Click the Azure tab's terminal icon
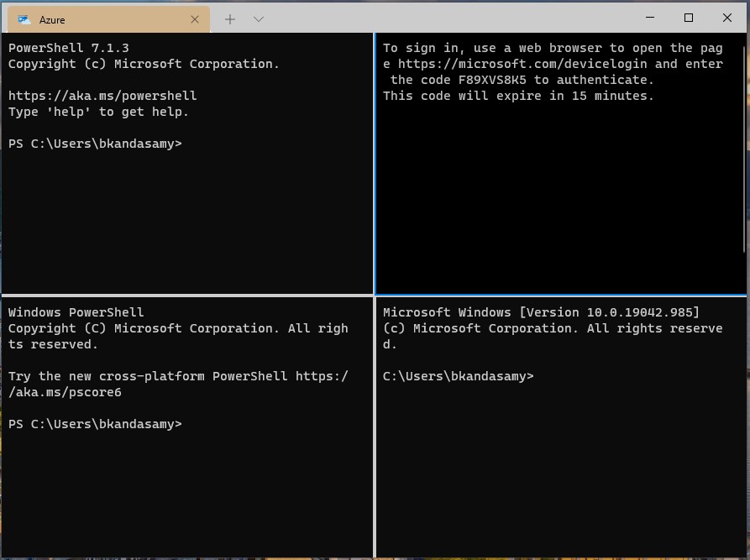750x560 pixels. click(25, 18)
